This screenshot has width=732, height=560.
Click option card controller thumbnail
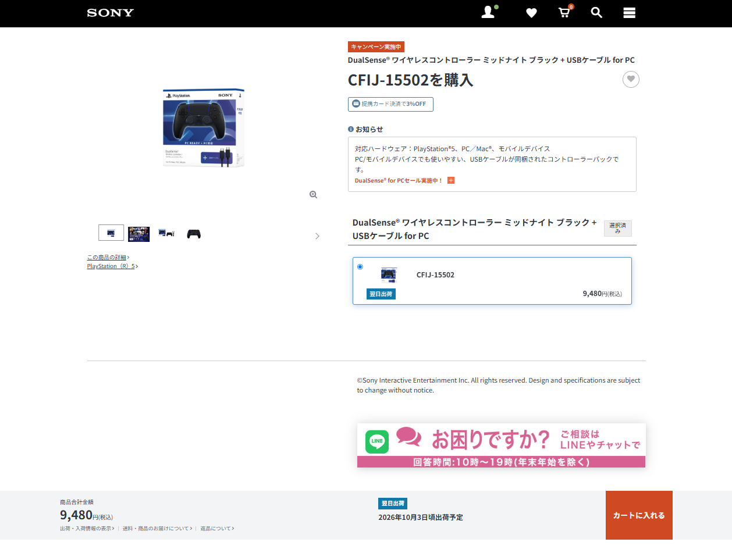pos(389,275)
